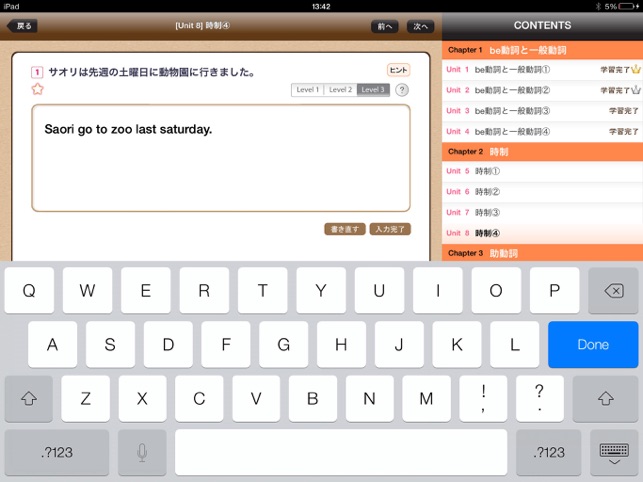Viewport: 643px width, 482px height.
Task: Tap the S key
Action: pos(110,344)
